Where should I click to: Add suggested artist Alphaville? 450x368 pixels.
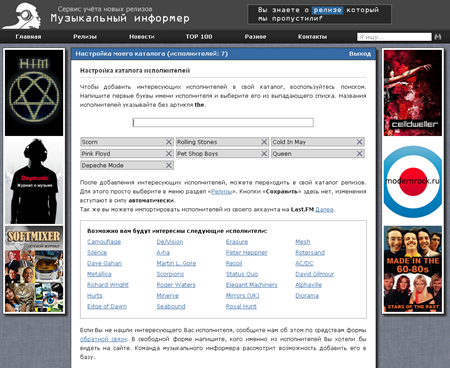coord(309,285)
